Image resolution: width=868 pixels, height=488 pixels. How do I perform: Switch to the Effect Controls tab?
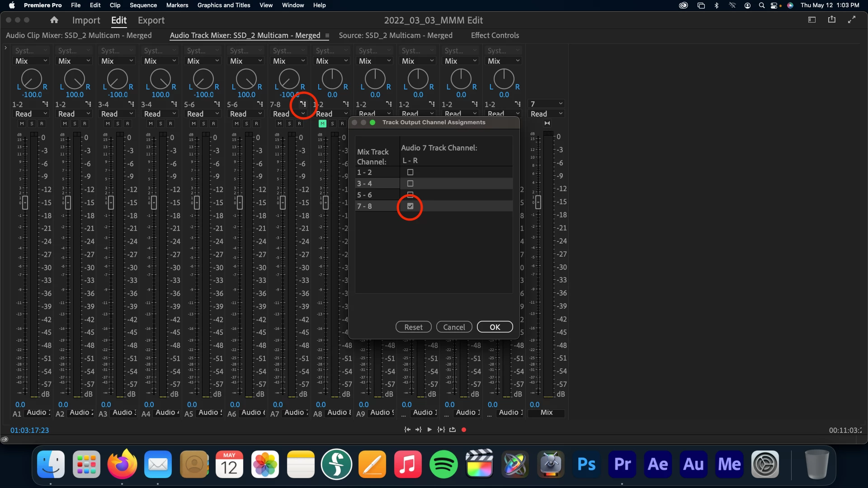coord(495,35)
